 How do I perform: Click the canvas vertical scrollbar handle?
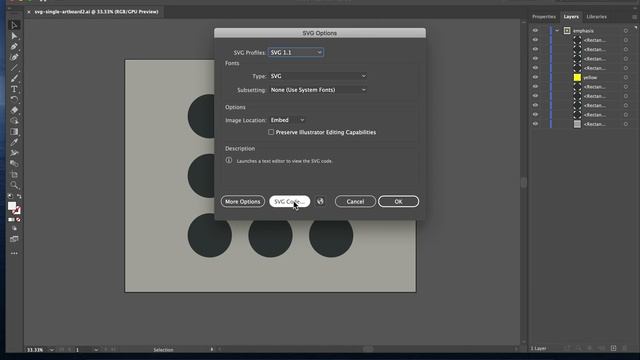(x=524, y=183)
